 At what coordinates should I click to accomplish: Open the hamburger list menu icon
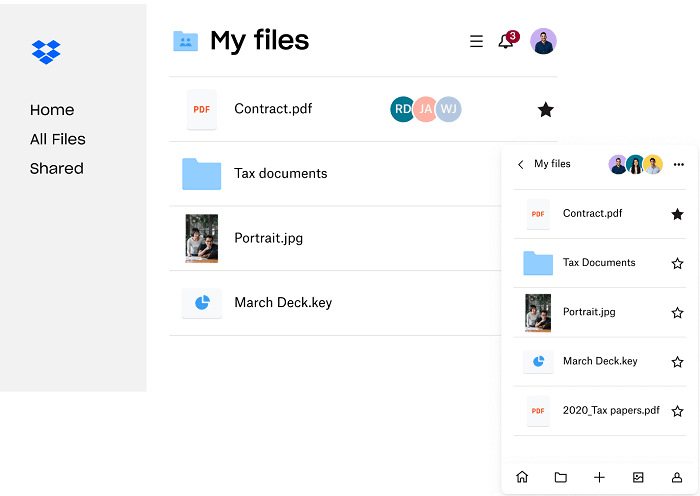click(476, 42)
